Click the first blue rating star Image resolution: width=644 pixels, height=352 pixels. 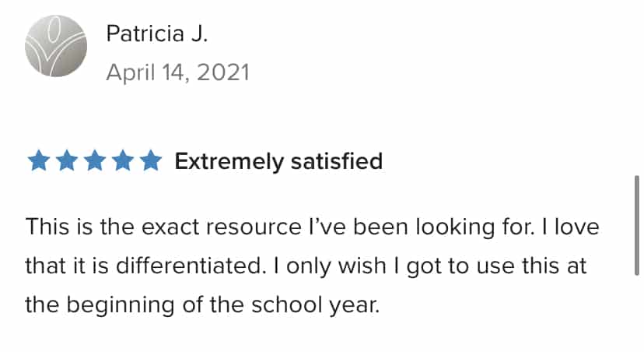pos(39,160)
